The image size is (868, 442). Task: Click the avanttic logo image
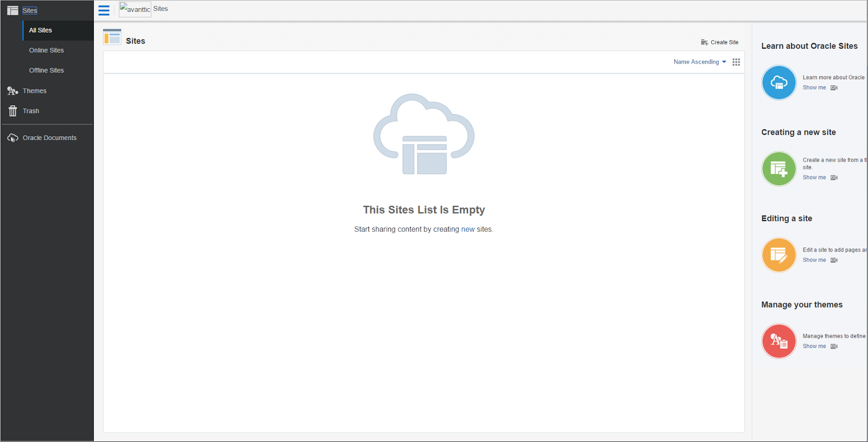[x=135, y=9]
